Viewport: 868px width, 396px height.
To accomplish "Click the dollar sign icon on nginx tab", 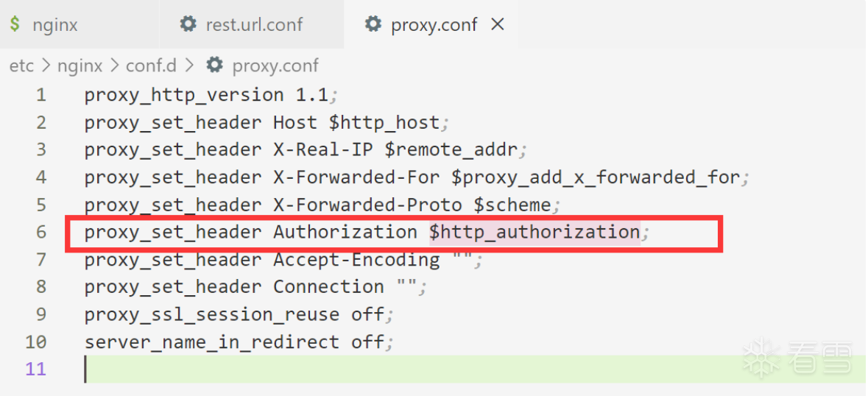I will (x=15, y=24).
